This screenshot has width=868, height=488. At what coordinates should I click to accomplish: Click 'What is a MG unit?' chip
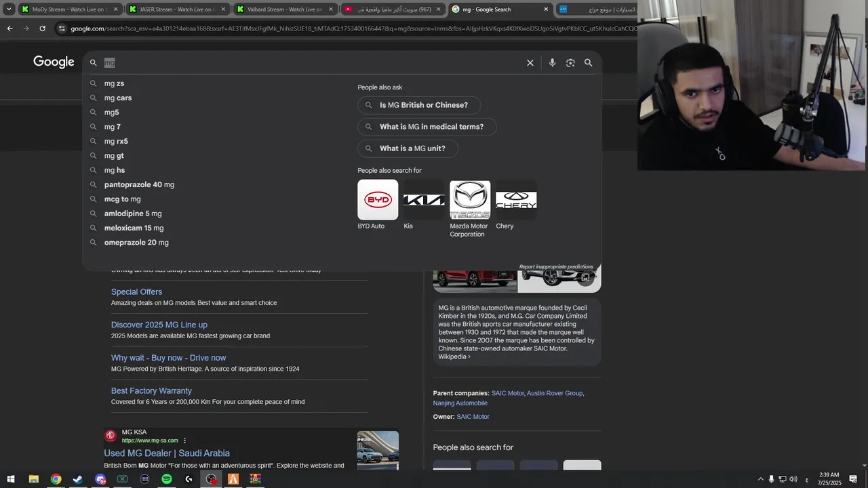click(408, 148)
